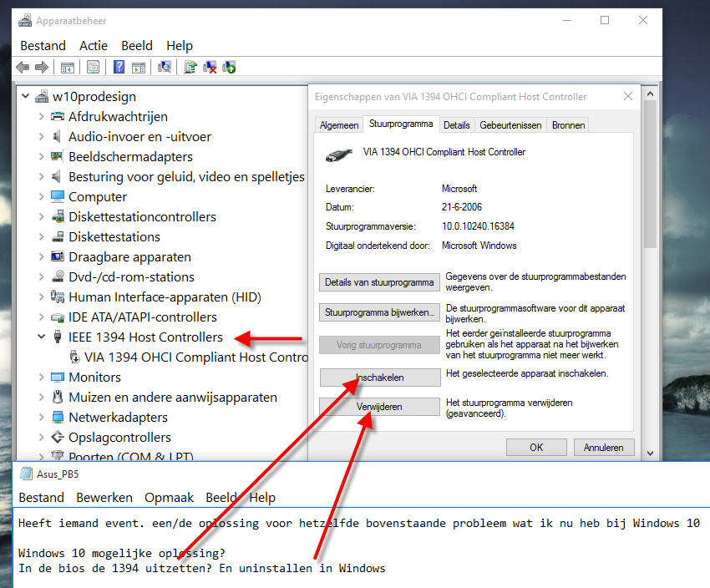Expand the Diskettestationcontrollers node
This screenshot has height=588, width=710.
41,216
